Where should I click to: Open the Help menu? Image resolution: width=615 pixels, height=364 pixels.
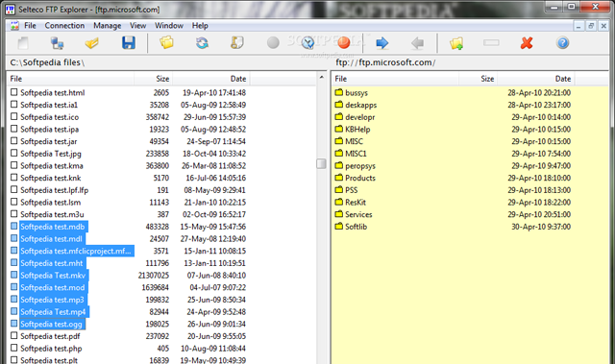200,26
